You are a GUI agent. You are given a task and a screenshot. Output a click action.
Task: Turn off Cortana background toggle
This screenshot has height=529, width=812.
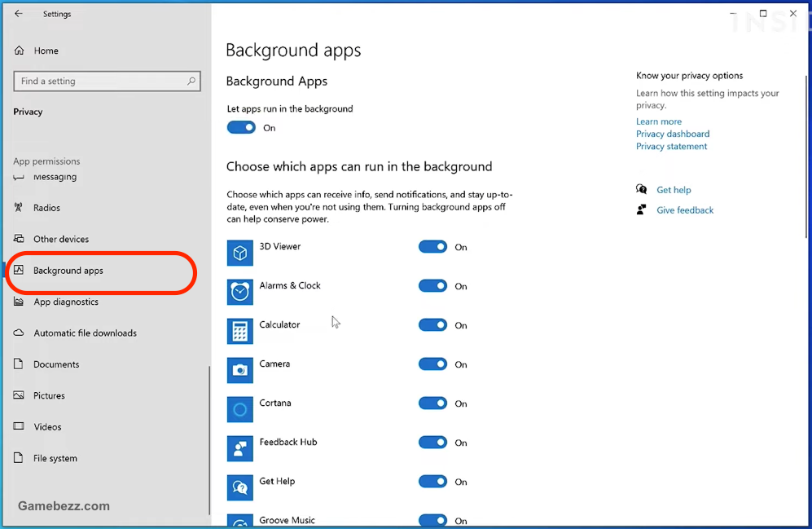tap(433, 403)
